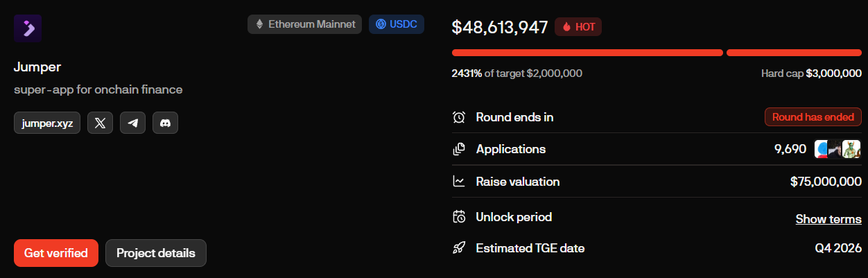Click the Hard cap $3,000,000 text
The width and height of the screenshot is (868, 278).
point(811,73)
